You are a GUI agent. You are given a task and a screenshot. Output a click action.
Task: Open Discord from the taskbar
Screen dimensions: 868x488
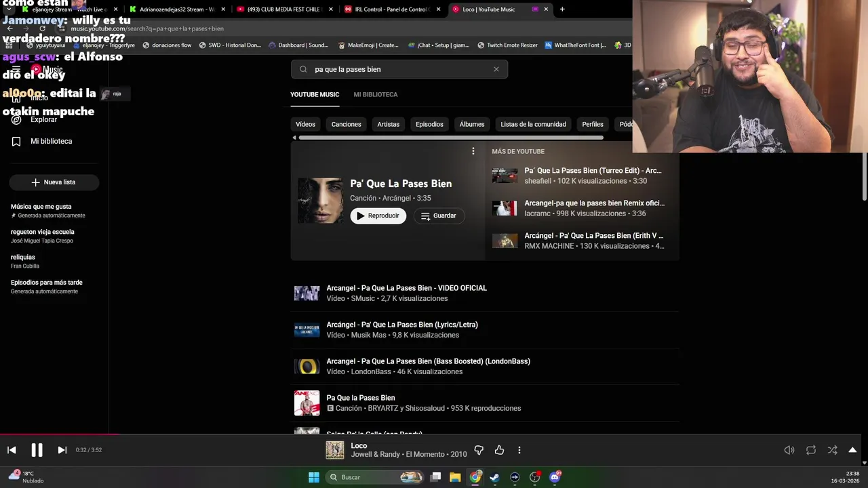[x=555, y=477]
